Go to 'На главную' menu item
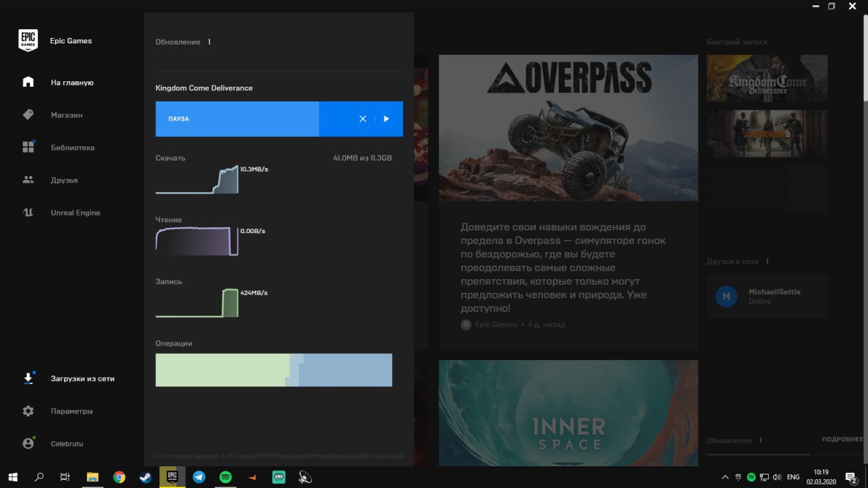This screenshot has height=488, width=868. tap(72, 83)
